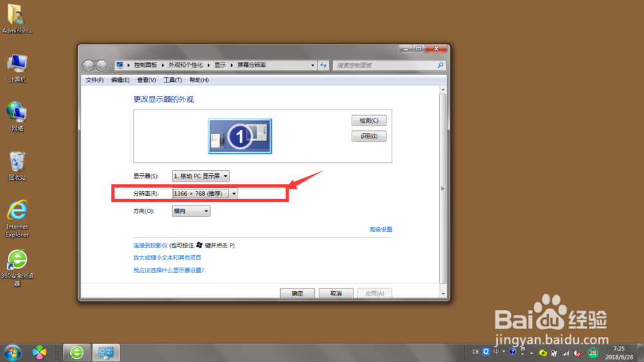644x362 pixels.
Task: Click the Back navigation arrow
Action: [x=88, y=65]
